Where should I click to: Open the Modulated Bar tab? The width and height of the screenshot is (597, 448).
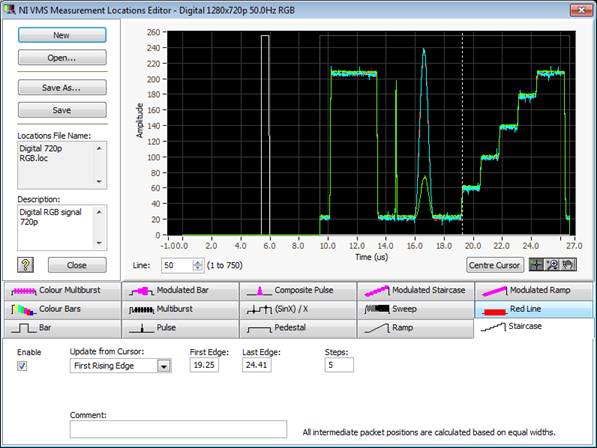point(180,291)
